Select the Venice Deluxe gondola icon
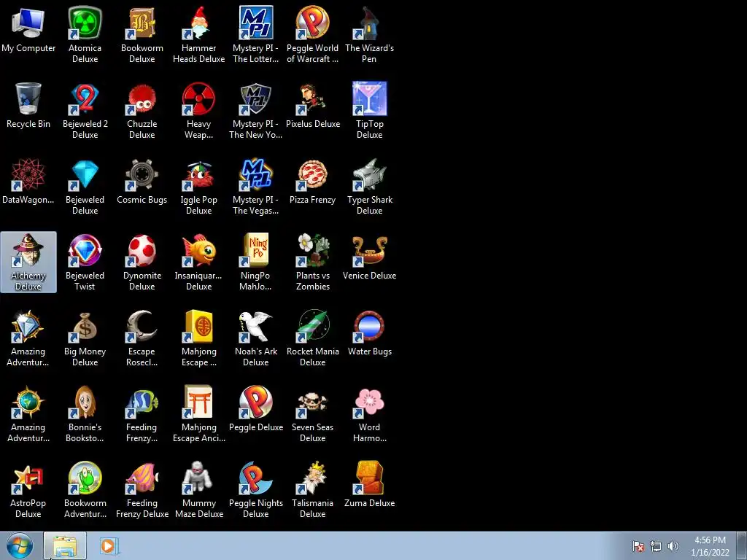747x560 pixels. coord(369,250)
